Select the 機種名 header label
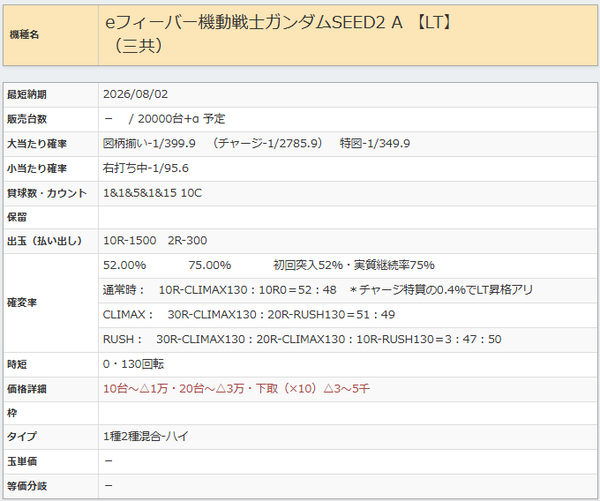600x501 pixels. 24,34
